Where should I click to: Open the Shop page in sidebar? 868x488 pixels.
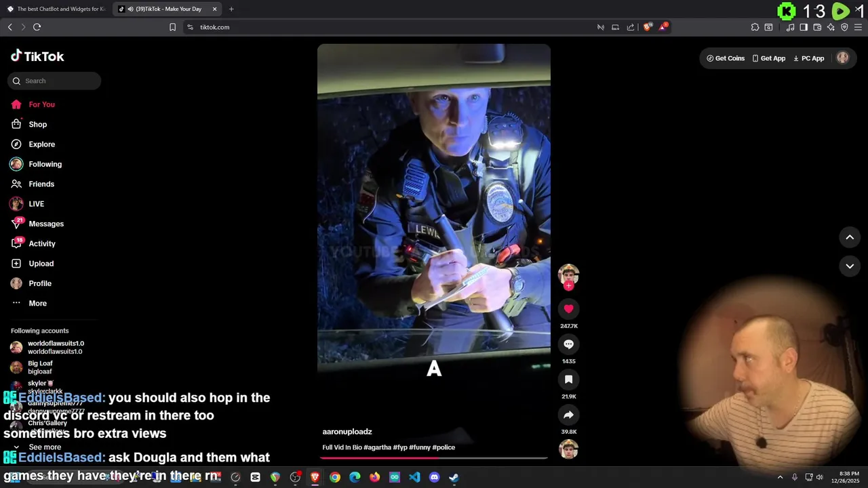37,124
